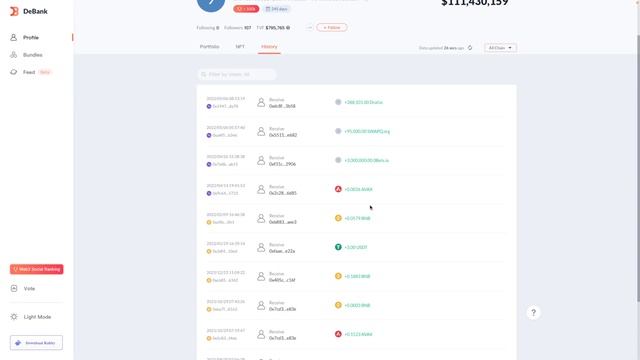The image size is (640, 360).
Task: Click the grey token icon in first row
Action: tap(338, 102)
